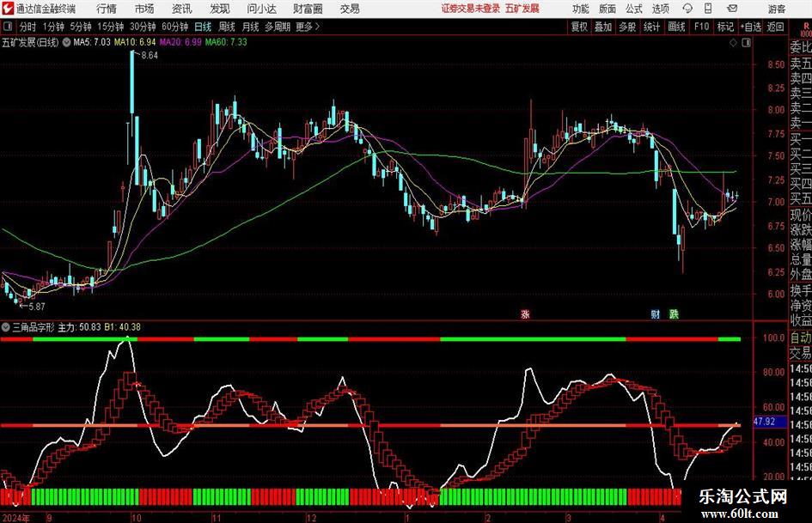Click the MA5: 7.03 label
Viewport: 812px width, 523px height.
point(92,42)
